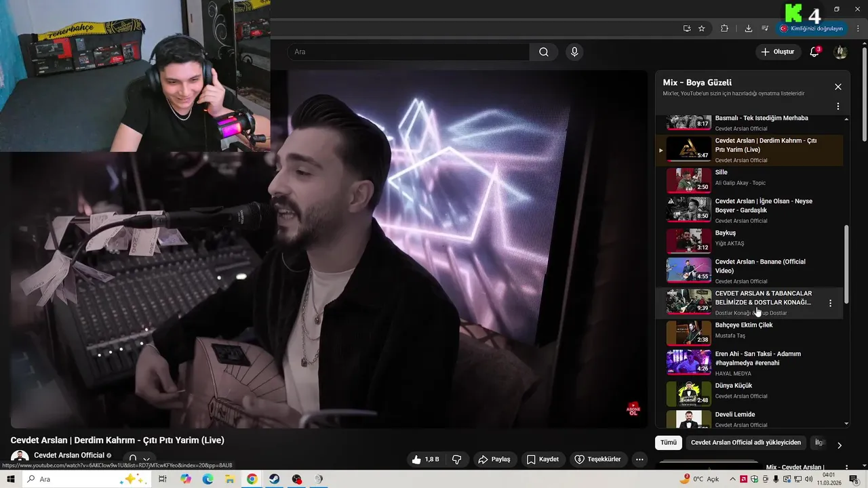The image size is (868, 488).
Task: Click taskbar clock showing 04:01
Action: tap(829, 479)
